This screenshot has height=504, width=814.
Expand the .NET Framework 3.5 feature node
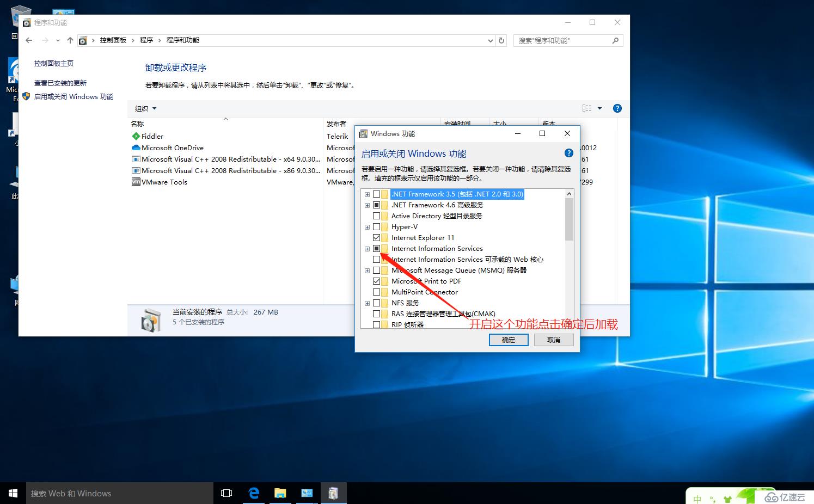(x=367, y=194)
